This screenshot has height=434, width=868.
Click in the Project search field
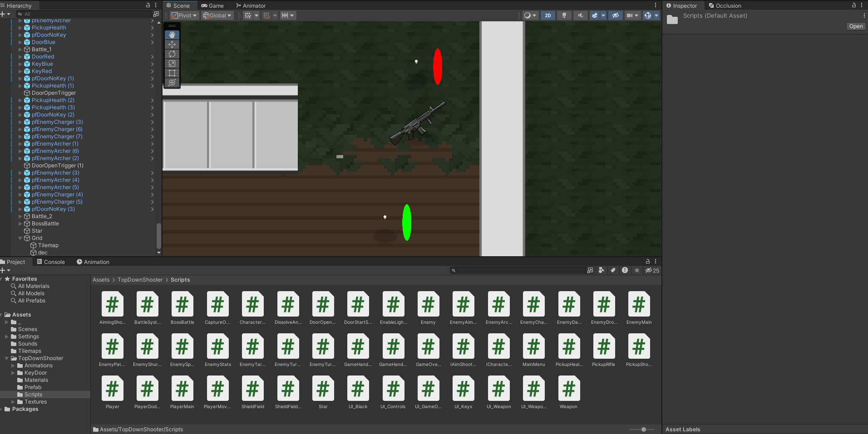(518, 270)
